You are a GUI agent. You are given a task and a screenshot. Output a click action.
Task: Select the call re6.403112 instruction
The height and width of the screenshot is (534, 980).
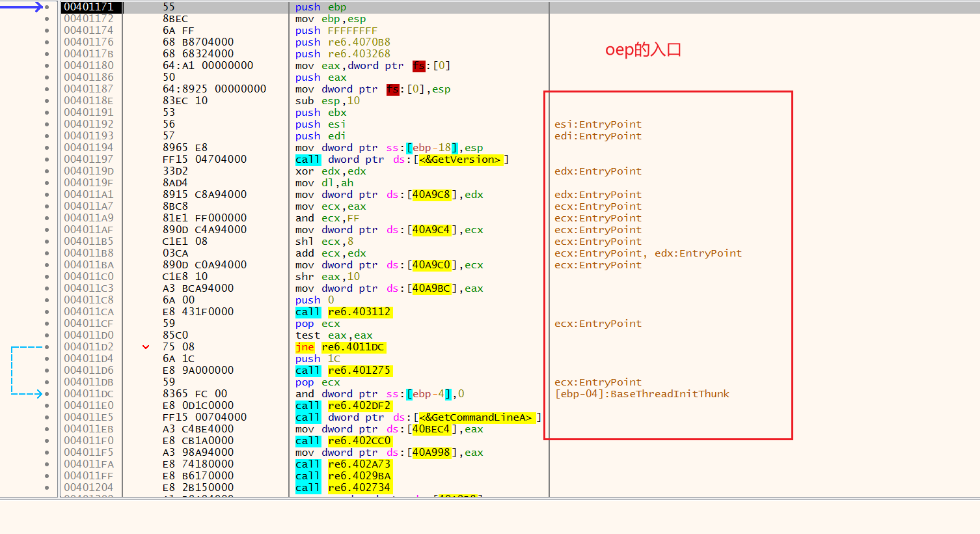coord(343,312)
